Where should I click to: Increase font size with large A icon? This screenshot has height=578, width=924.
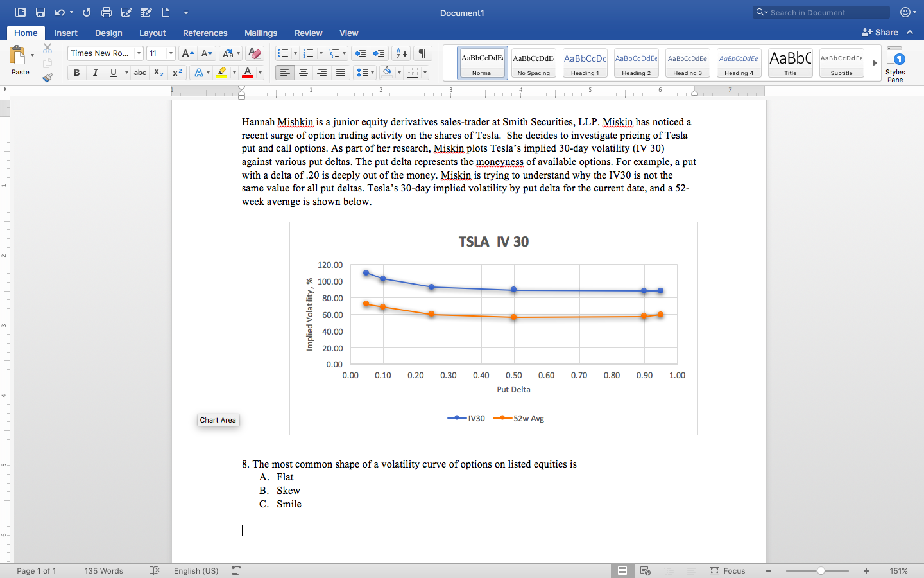pyautogui.click(x=187, y=53)
